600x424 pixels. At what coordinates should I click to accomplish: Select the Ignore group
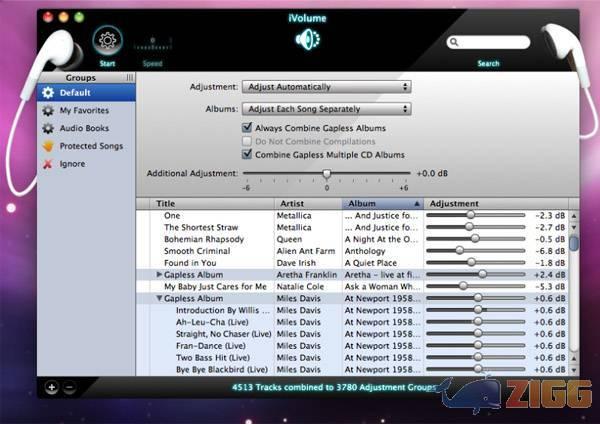pyautogui.click(x=72, y=163)
